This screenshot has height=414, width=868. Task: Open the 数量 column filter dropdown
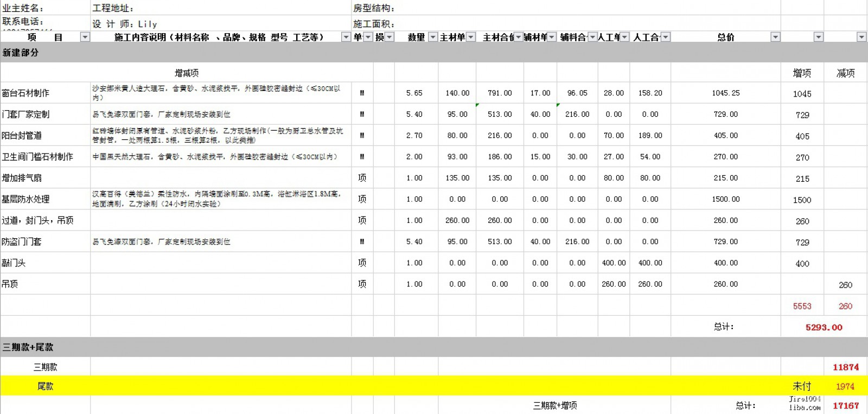pos(432,37)
